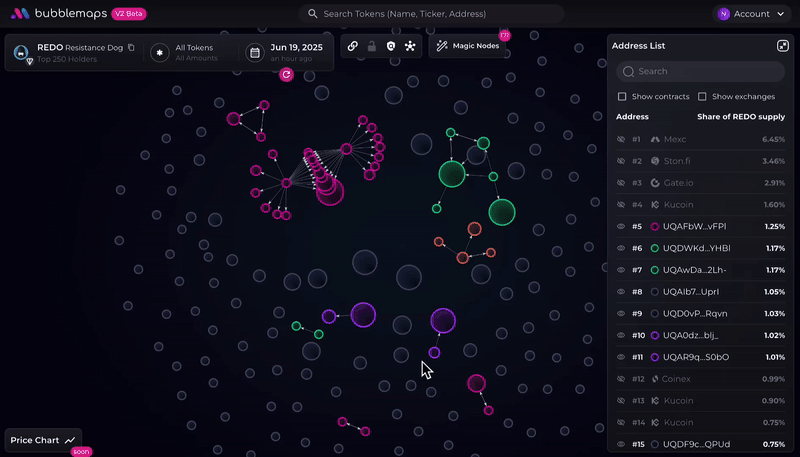Viewport: 800px width, 457px height.
Task: Expand the Address List panel
Action: [x=783, y=46]
